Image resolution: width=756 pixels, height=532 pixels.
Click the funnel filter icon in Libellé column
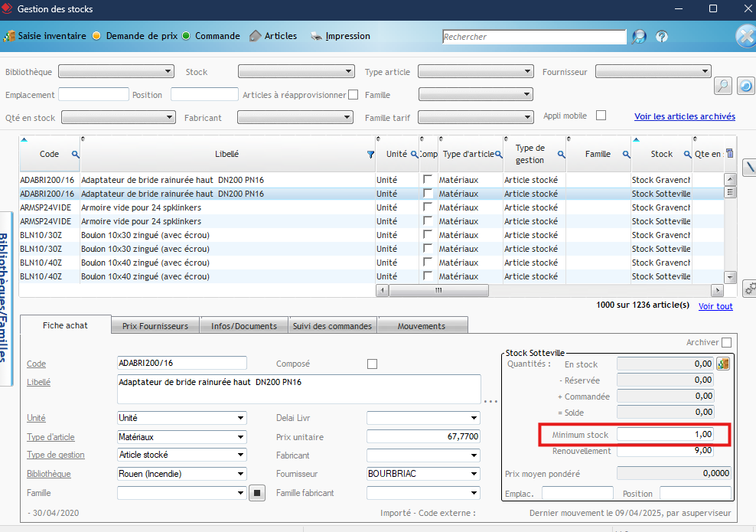coord(371,155)
